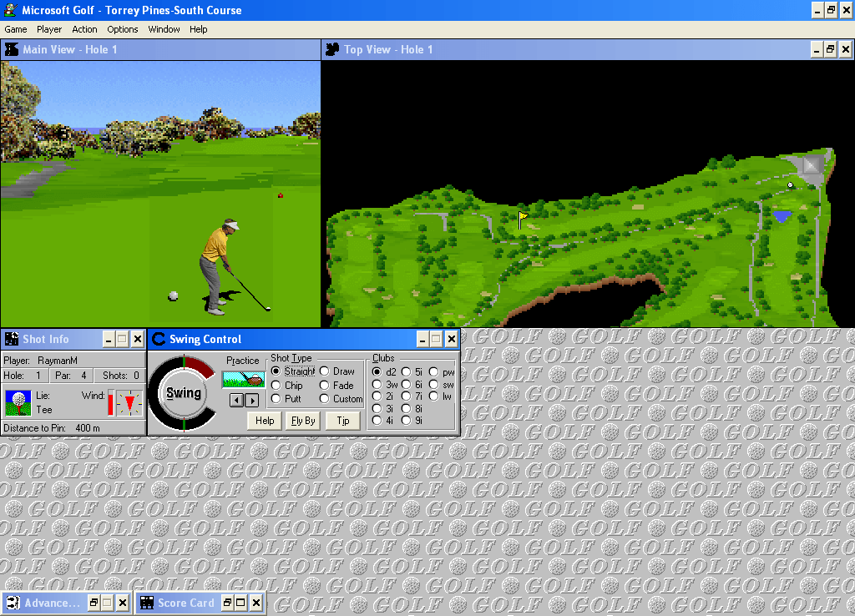Image resolution: width=855 pixels, height=616 pixels.
Task: Open the Options menu
Action: 122,29
